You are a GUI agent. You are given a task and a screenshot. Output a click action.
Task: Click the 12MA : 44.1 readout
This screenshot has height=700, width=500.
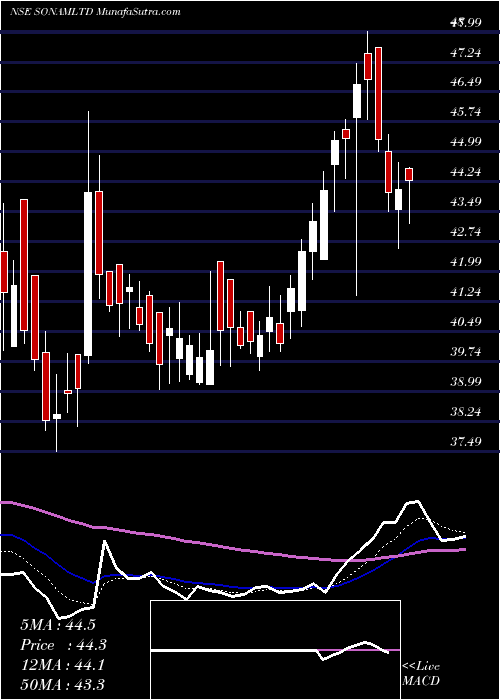pyautogui.click(x=62, y=665)
